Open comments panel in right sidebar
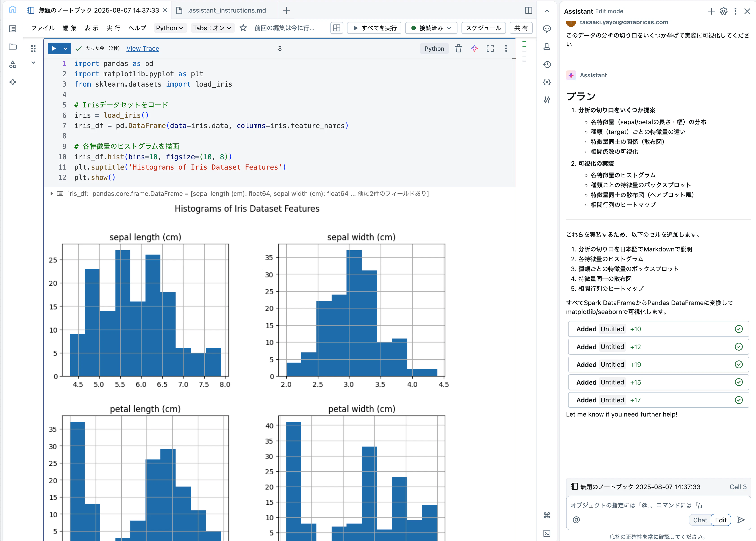Viewport: 756px width, 541px height. (547, 29)
